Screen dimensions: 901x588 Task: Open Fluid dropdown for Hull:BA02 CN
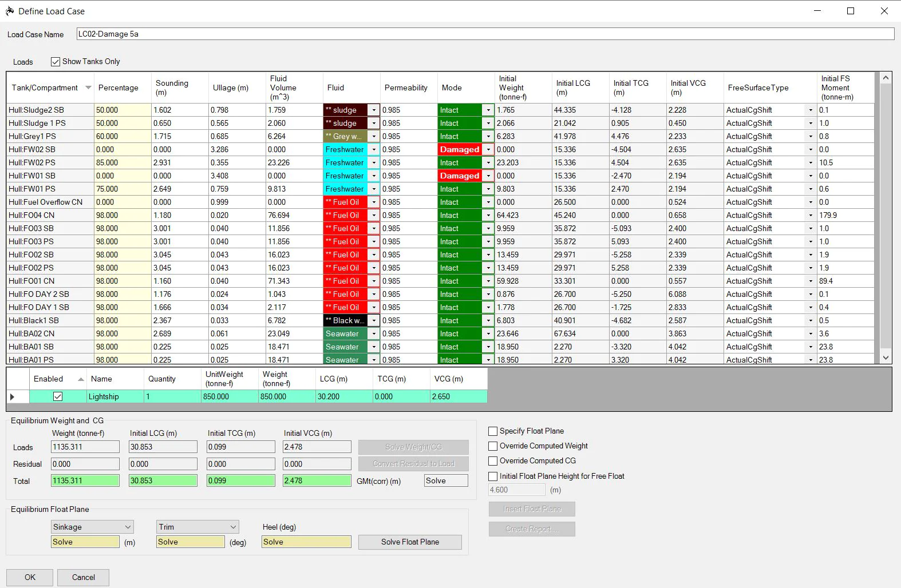(x=374, y=334)
